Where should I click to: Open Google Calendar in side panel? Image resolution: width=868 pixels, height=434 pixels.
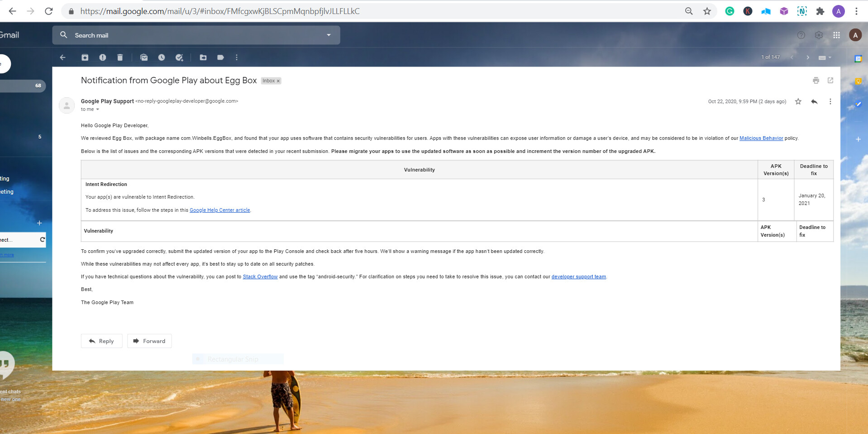[858, 59]
